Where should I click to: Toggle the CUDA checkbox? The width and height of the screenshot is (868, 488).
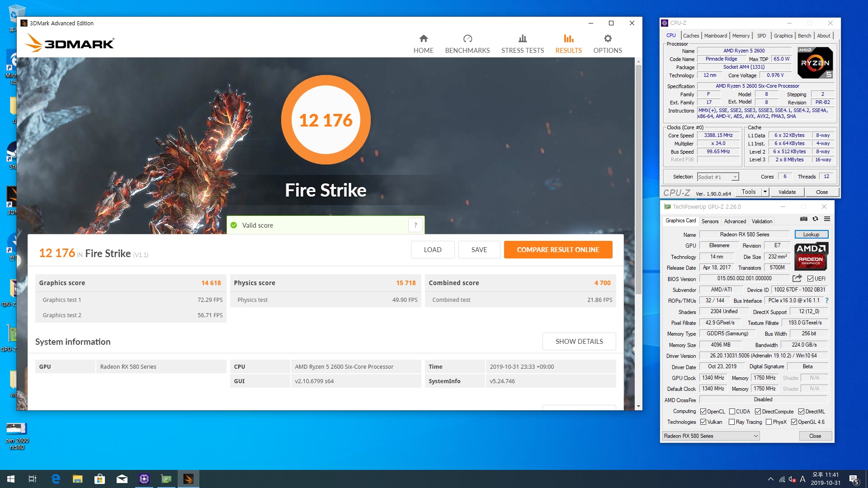732,412
